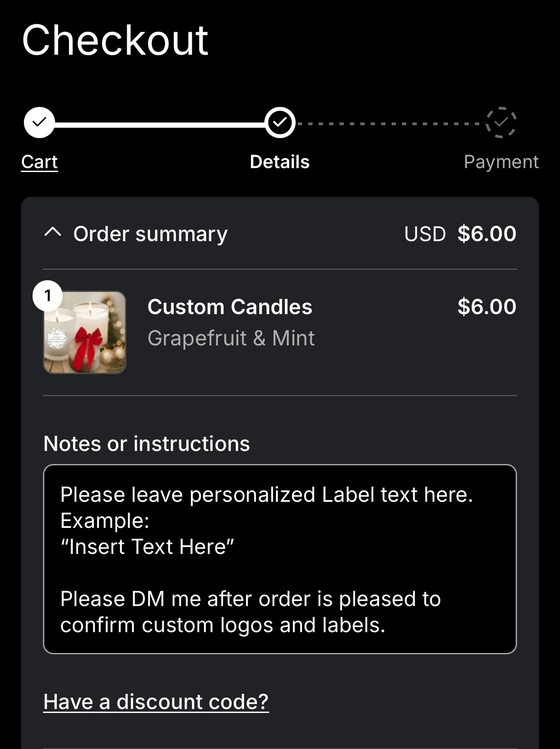
Task: Click the Order summary heading text
Action: (x=150, y=234)
